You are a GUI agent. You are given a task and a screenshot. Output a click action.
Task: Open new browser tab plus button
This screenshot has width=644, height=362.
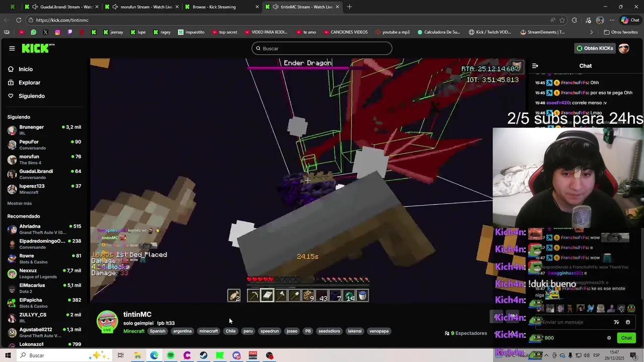click(x=349, y=7)
